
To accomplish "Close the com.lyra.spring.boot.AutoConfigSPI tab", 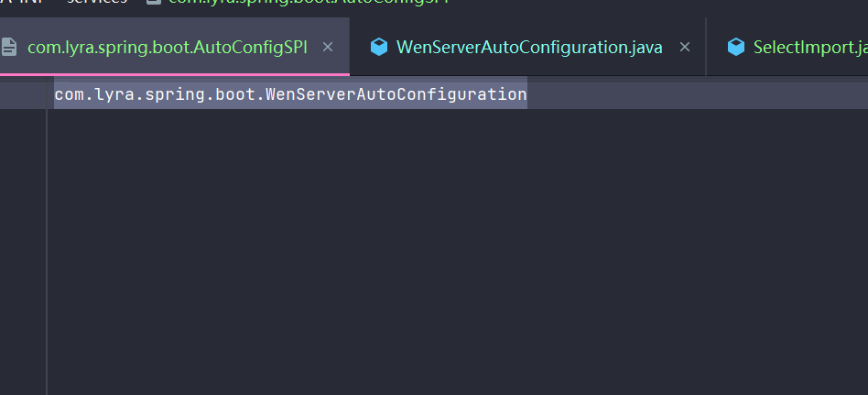I will pos(328,47).
